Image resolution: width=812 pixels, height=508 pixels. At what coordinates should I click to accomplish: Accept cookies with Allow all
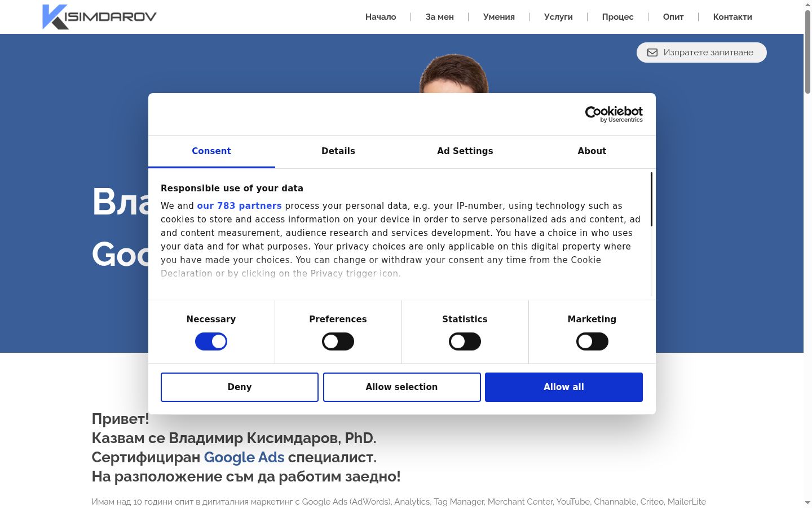pyautogui.click(x=564, y=387)
